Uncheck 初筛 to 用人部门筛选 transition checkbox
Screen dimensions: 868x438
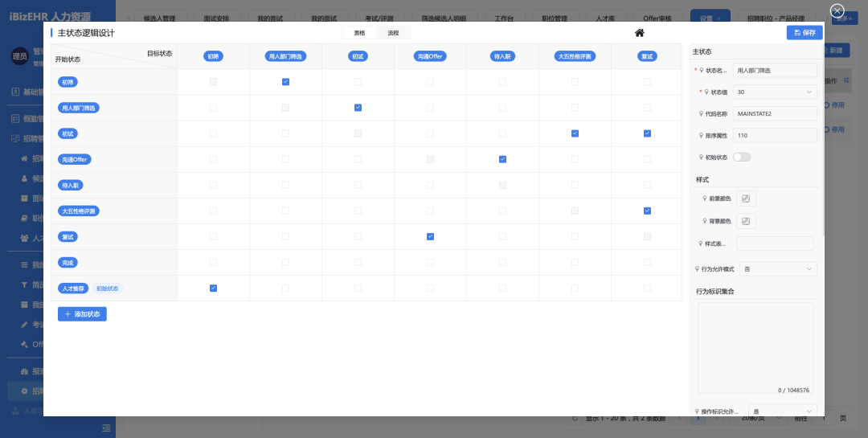[285, 82]
